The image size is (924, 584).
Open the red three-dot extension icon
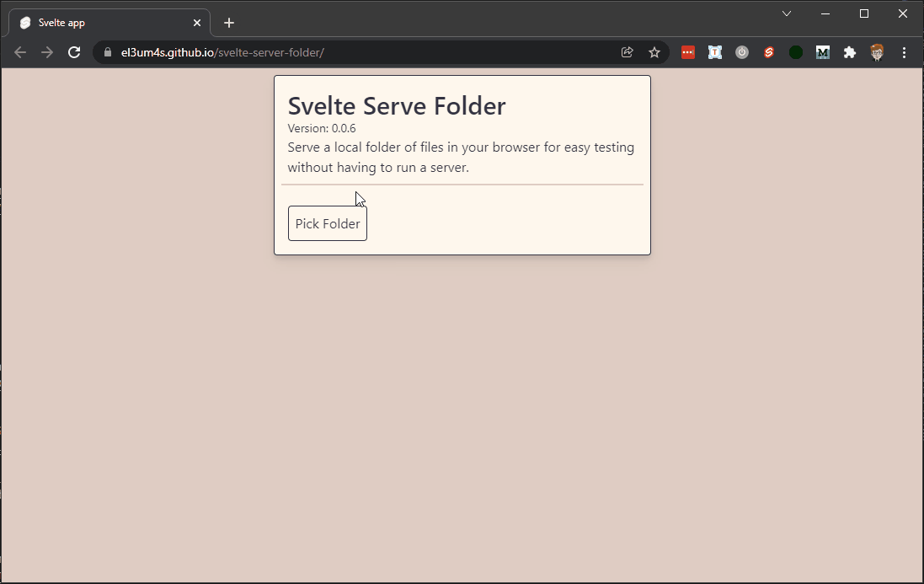[687, 52]
